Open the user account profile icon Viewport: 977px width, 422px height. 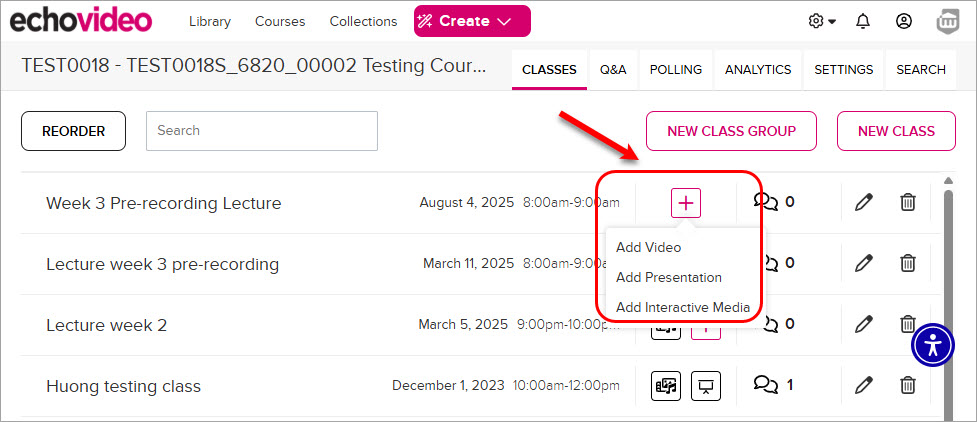click(x=903, y=21)
